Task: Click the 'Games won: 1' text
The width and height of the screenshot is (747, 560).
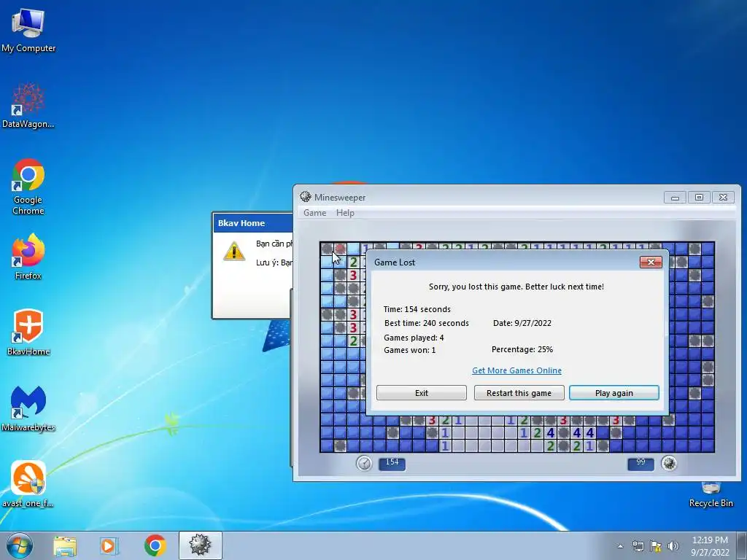Action: pyautogui.click(x=410, y=350)
